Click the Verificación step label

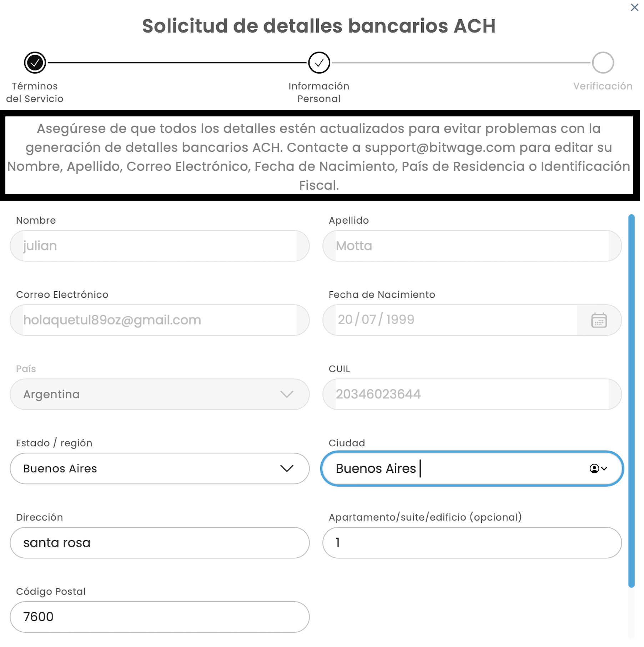click(x=603, y=86)
